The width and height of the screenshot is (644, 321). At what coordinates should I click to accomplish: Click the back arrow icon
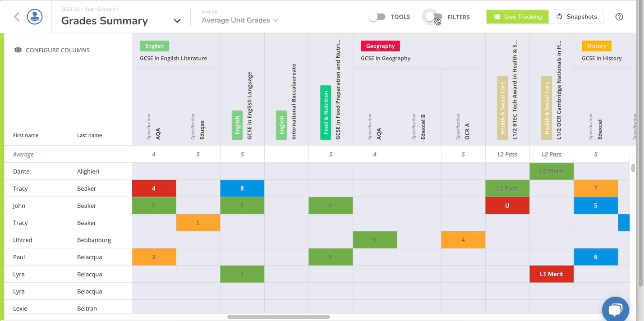pos(17,17)
